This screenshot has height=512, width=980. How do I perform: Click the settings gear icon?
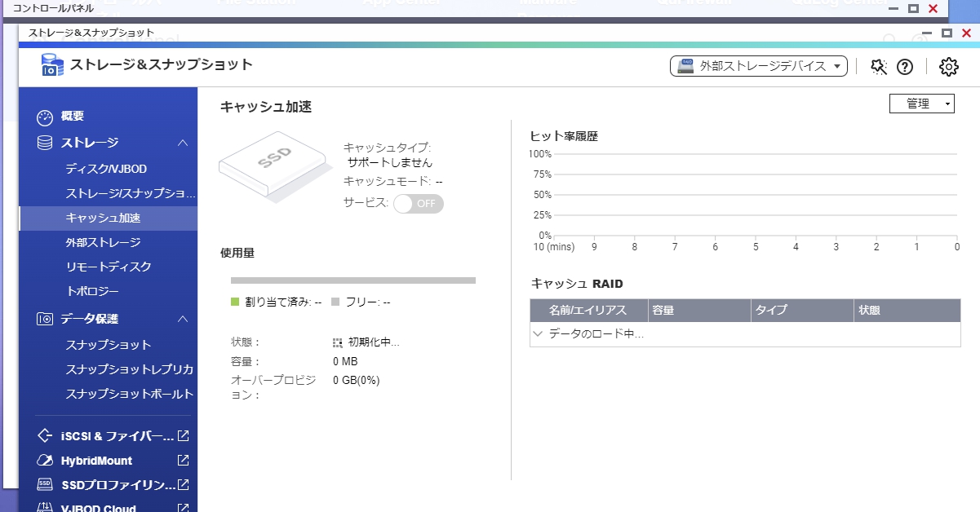[x=948, y=67]
